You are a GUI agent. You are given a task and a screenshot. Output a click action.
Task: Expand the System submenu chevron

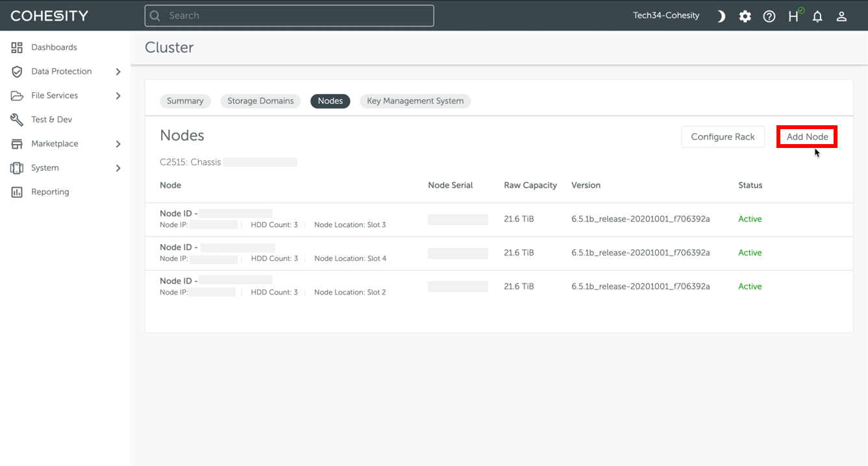[x=118, y=168]
